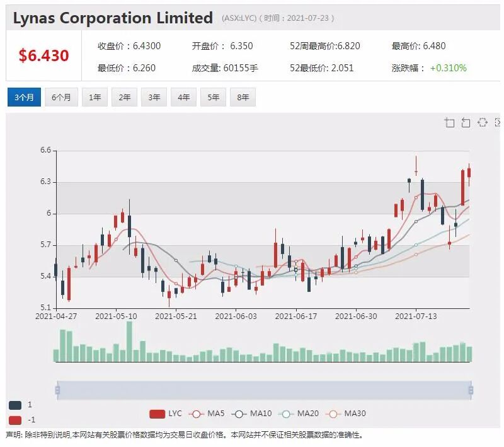The image size is (504, 447).
Task: Click the 声明 disclaimer text at bottom
Action: point(185,435)
